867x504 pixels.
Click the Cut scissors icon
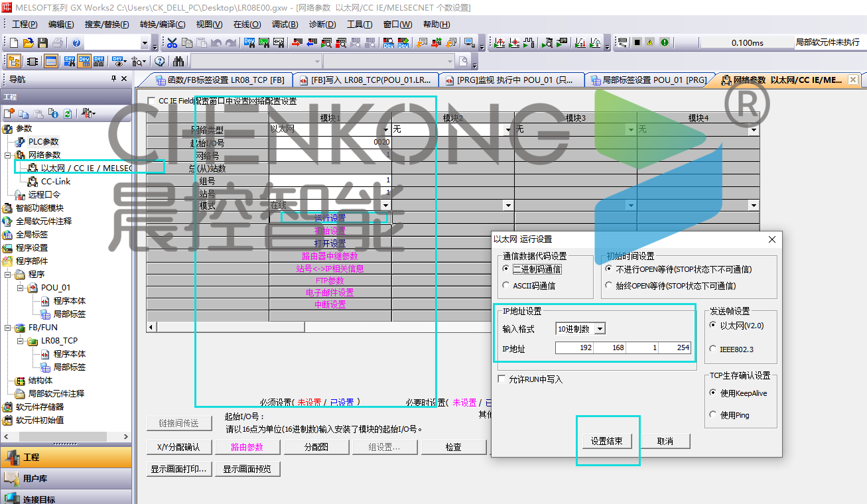tap(172, 43)
